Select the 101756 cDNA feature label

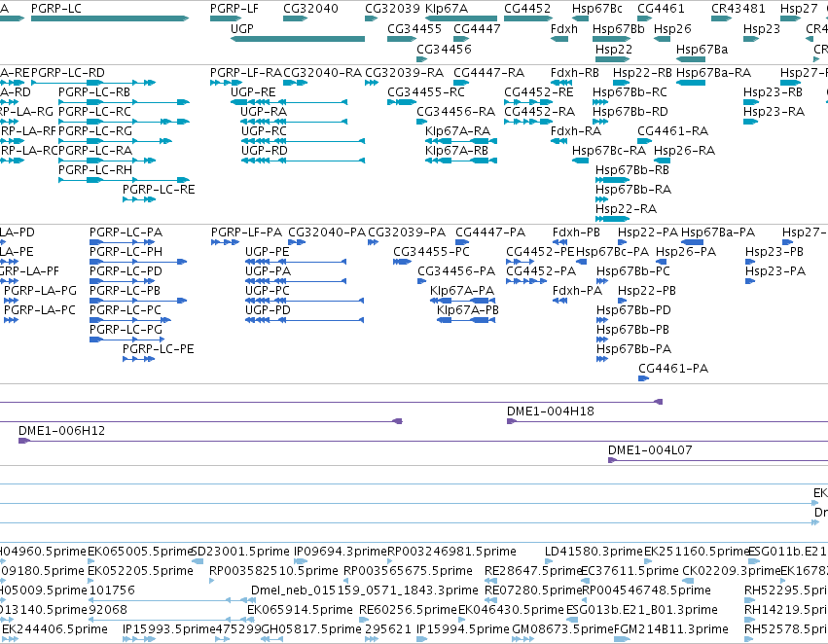(112, 590)
